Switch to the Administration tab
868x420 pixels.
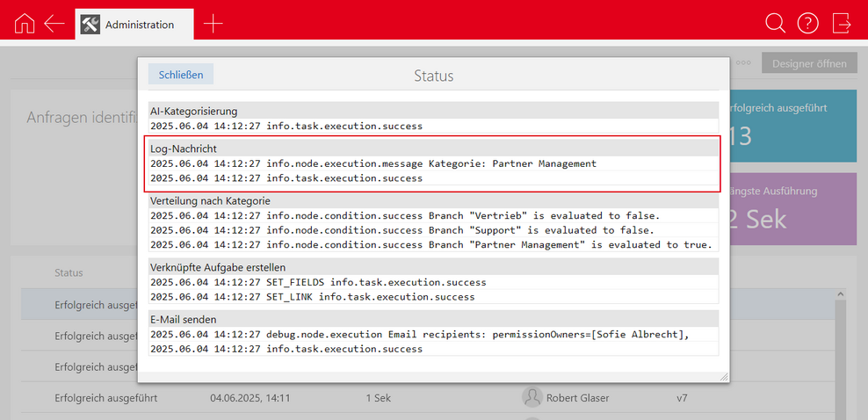tap(139, 25)
